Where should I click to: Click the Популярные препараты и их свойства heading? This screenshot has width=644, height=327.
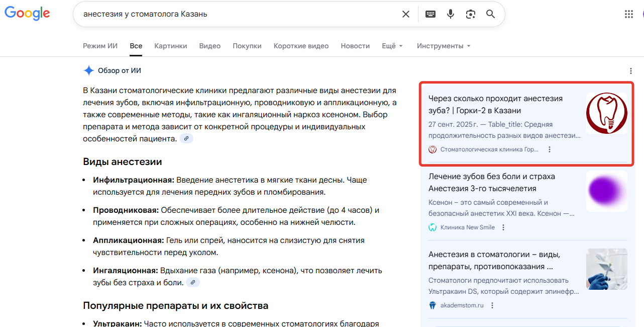pos(175,305)
